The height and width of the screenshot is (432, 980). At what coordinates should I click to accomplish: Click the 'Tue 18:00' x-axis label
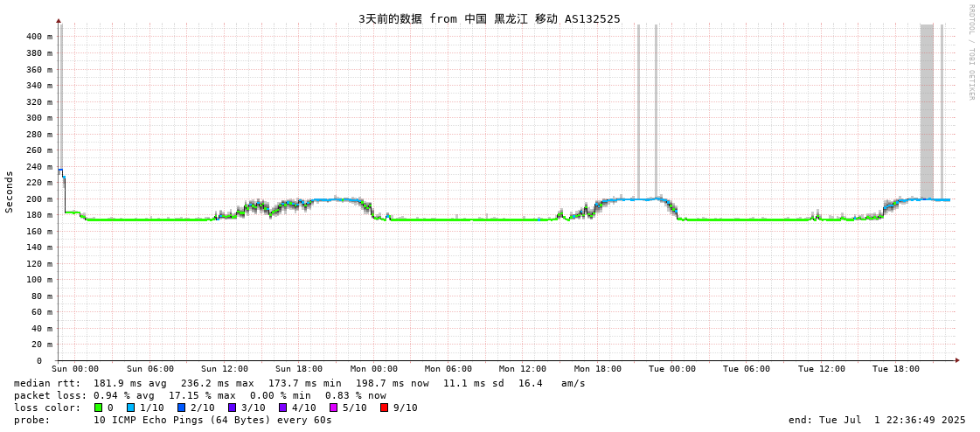[x=897, y=369]
